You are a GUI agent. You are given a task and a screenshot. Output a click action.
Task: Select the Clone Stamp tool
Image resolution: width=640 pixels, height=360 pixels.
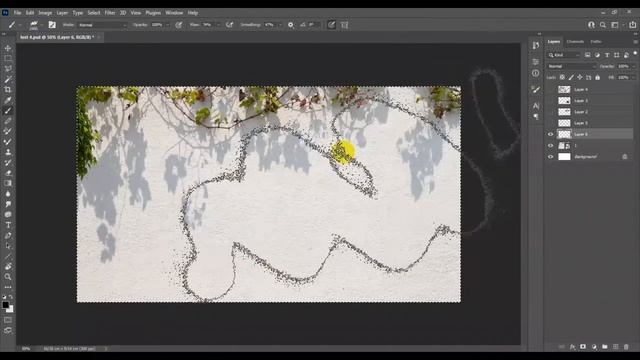click(8, 152)
